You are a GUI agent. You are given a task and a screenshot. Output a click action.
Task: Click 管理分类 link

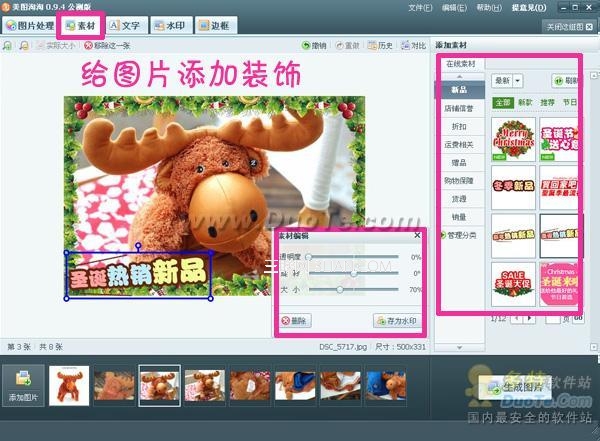point(459,235)
